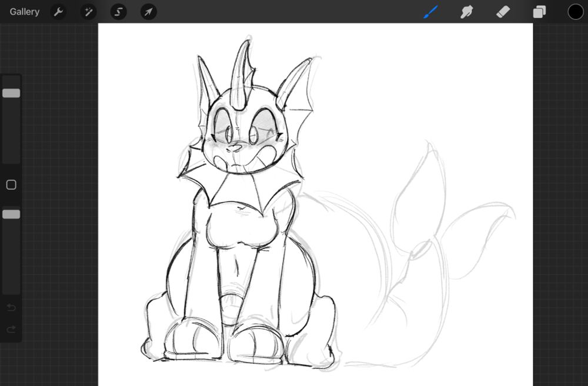
Task: Return to the Gallery
Action: 24,12
